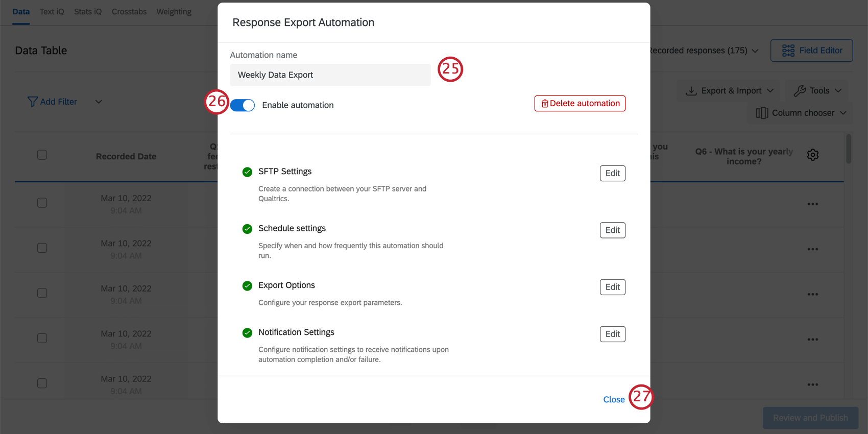
Task: Click the table settings gear icon
Action: tap(813, 155)
